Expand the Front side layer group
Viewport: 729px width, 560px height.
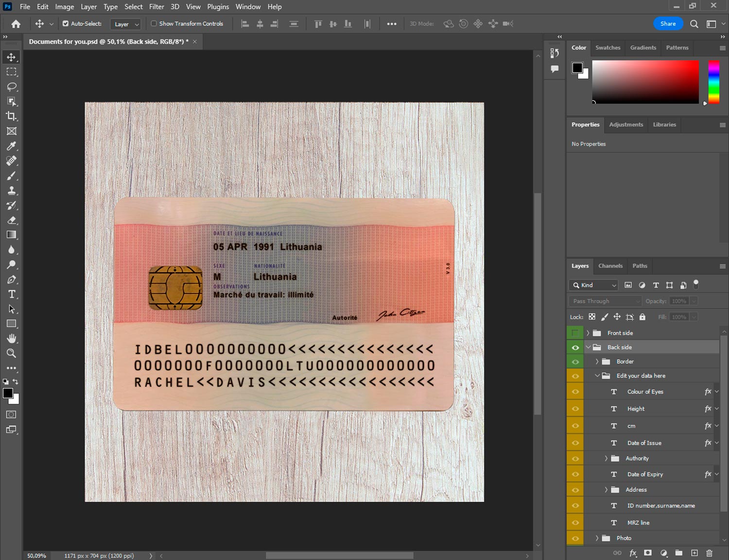click(x=588, y=333)
